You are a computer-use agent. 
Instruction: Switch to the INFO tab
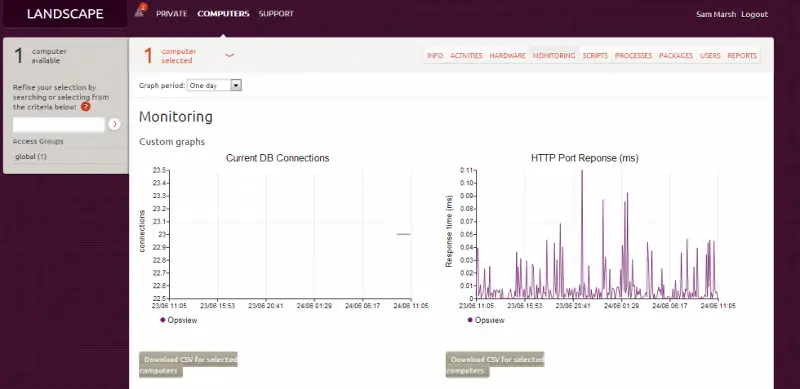pos(435,56)
